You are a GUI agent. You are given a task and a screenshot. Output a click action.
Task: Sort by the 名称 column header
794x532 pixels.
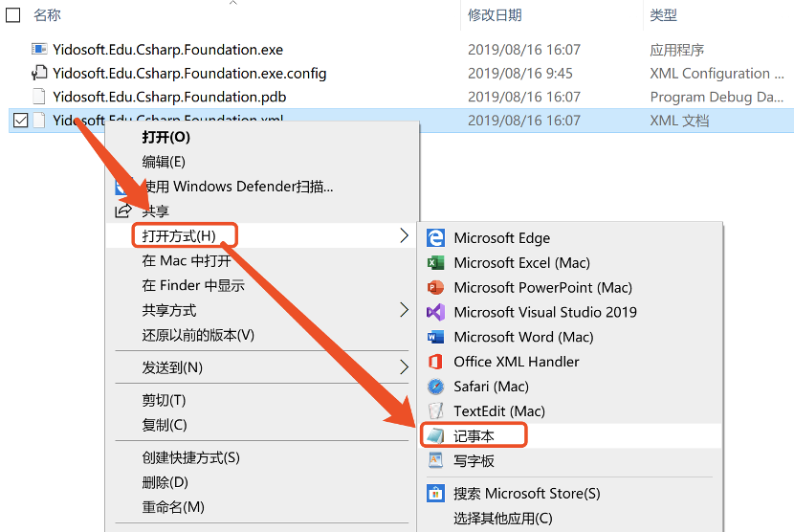[x=47, y=14]
